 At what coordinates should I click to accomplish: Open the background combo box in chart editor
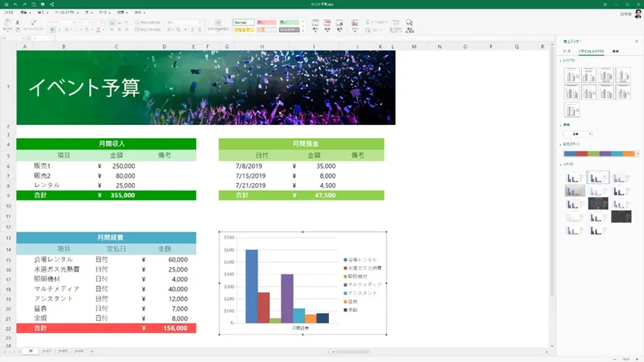[x=577, y=133]
